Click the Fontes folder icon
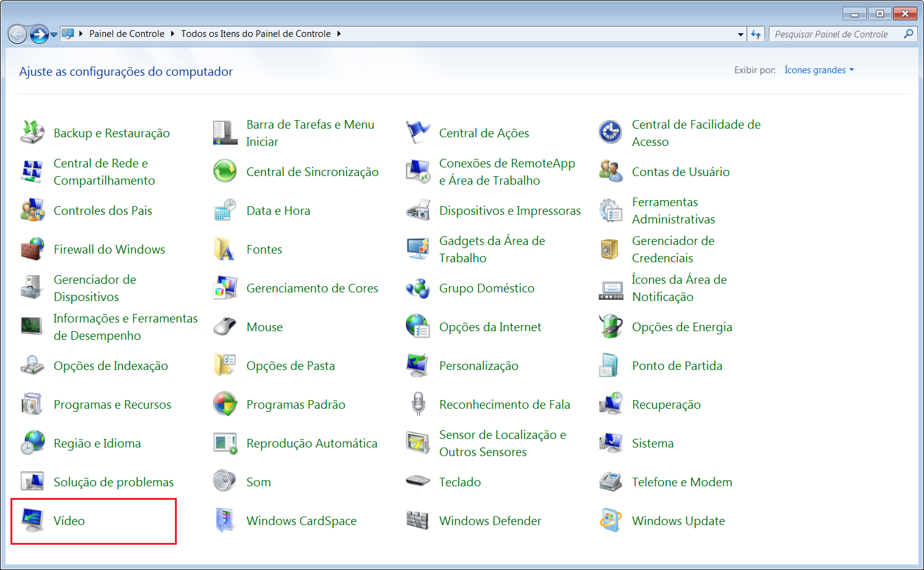 pos(225,249)
